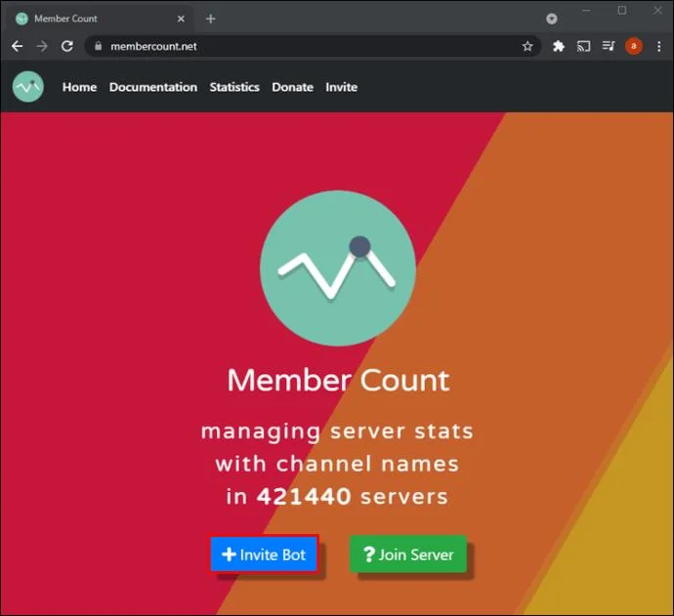Viewport: 674px width, 616px height.
Task: Click the Cast icon in toolbar
Action: pyautogui.click(x=583, y=46)
